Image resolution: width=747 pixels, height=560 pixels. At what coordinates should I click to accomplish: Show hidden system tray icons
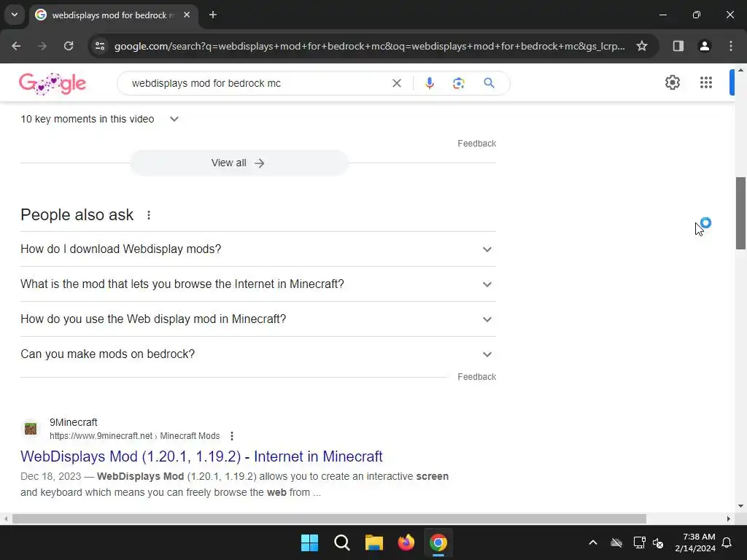[593, 542]
